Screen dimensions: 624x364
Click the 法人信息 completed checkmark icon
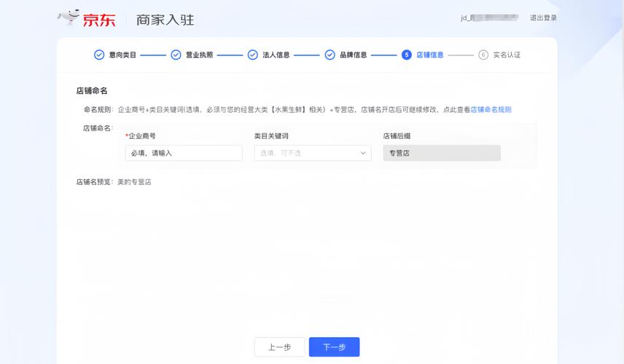tap(253, 55)
